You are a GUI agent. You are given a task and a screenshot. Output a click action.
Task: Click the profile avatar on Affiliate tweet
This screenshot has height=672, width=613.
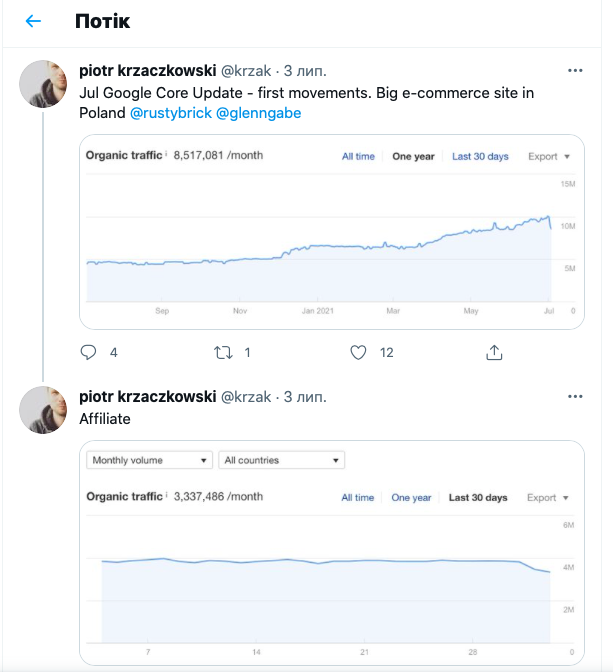pyautogui.click(x=45, y=409)
